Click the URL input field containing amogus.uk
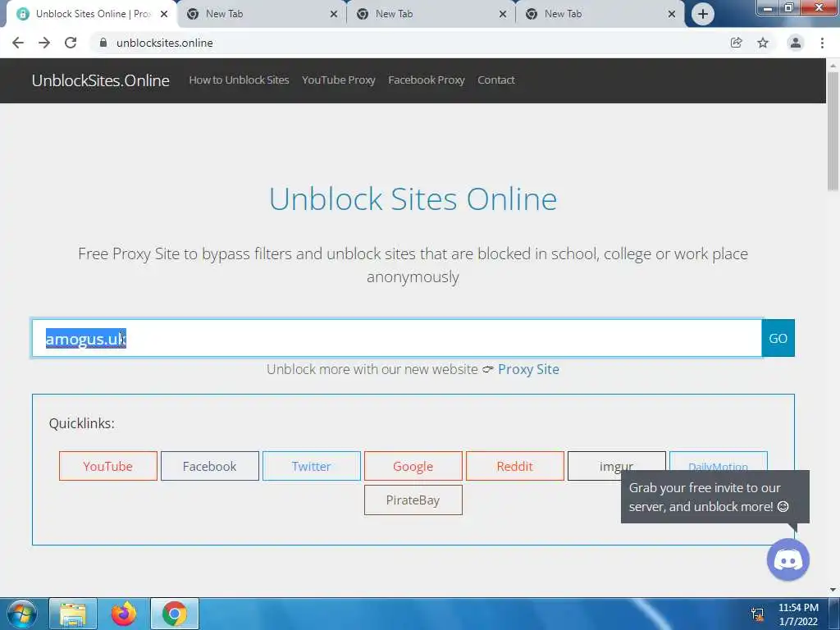This screenshot has width=840, height=630. pyautogui.click(x=397, y=338)
